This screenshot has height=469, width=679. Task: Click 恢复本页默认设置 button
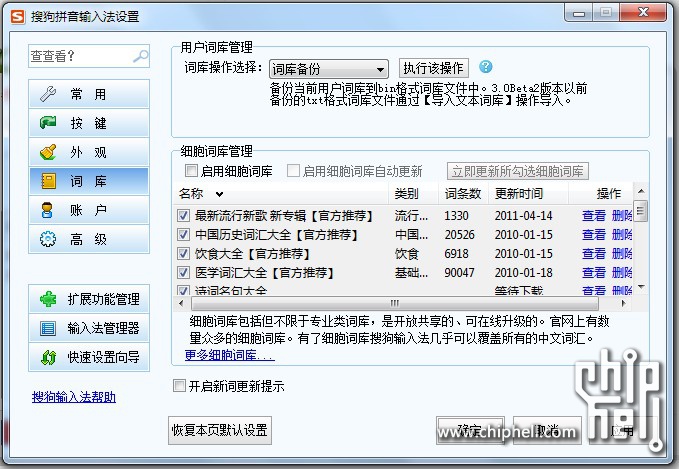(x=220, y=430)
